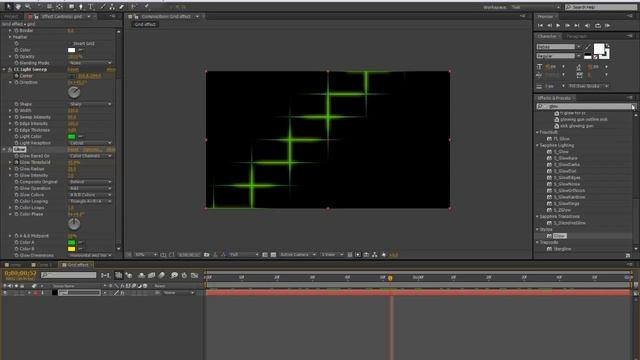Start RAM preview in Preview panel

point(608,25)
